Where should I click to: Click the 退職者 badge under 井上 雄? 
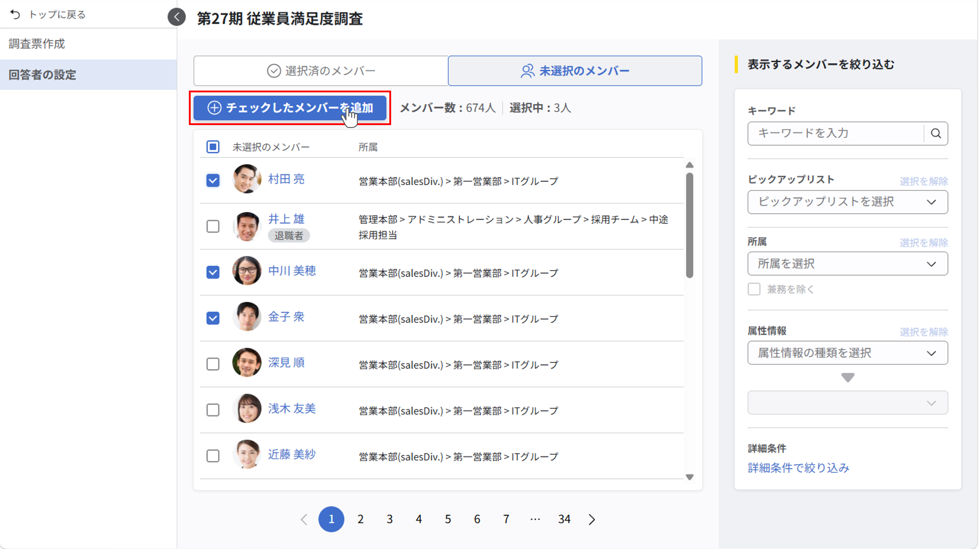pos(289,236)
